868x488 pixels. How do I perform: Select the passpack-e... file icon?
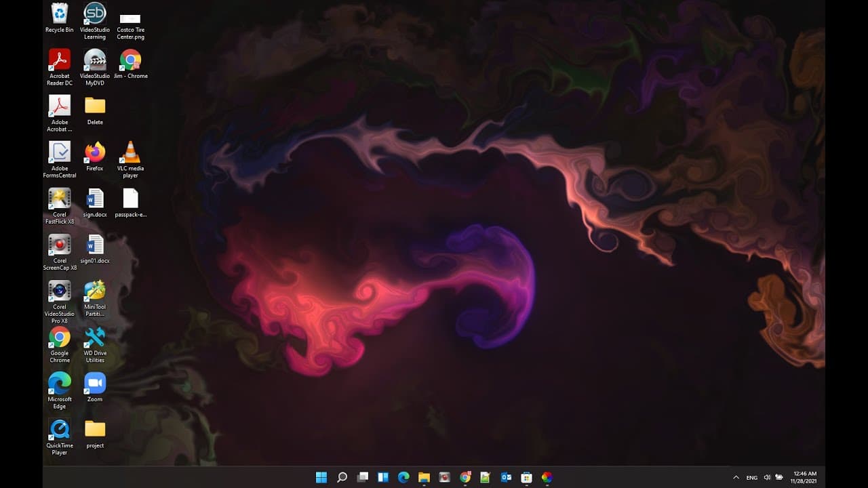tap(130, 203)
